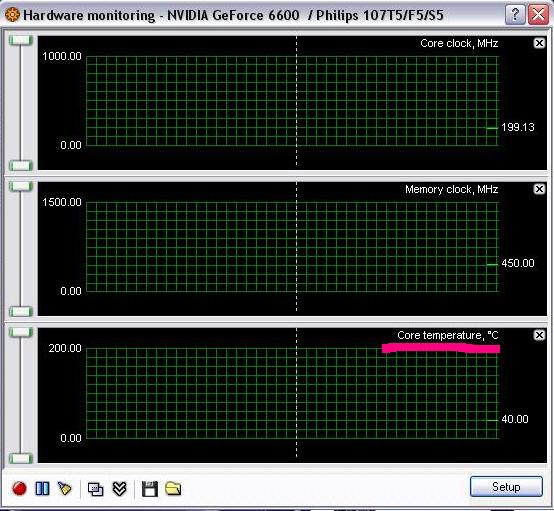Screen dimensions: 554x511
Task: Click the Hardware monitoring title bar icon
Action: click(13, 15)
